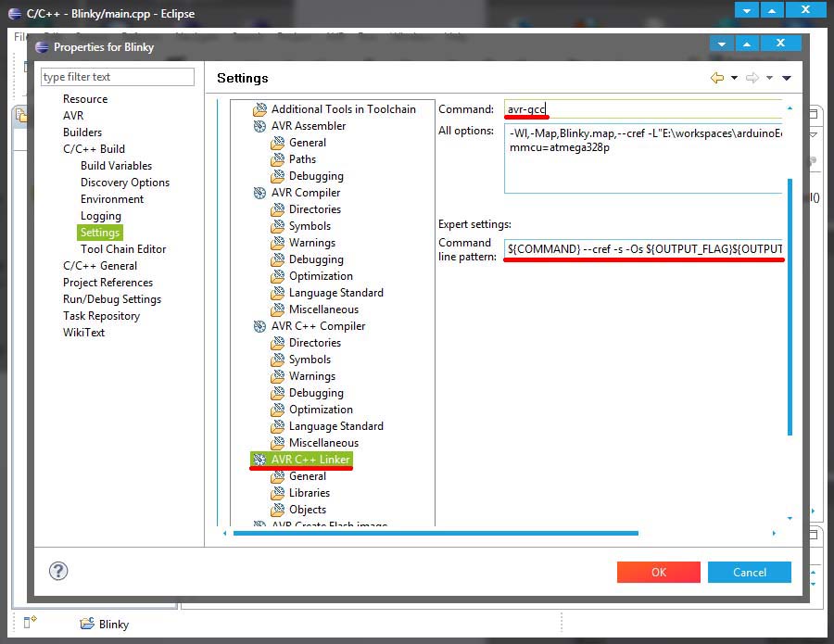
Task: Open the Settings page view menu arrow
Action: (x=787, y=78)
